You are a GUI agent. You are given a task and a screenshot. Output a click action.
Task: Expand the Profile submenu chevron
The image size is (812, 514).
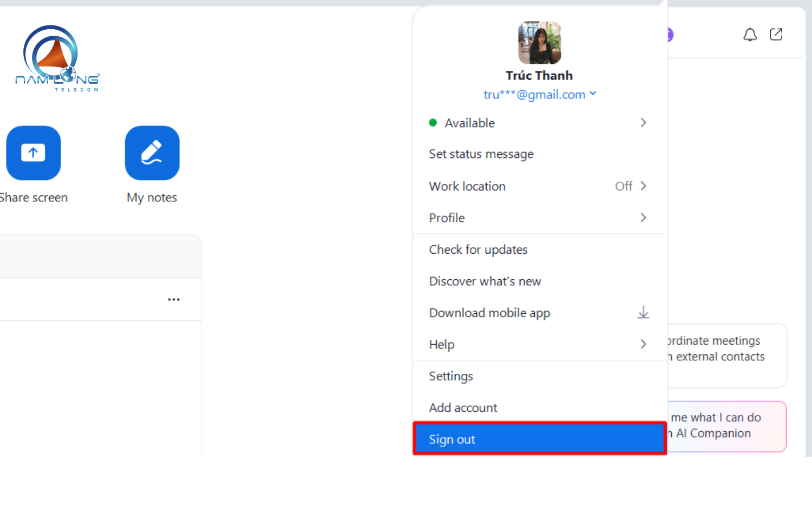pos(643,218)
